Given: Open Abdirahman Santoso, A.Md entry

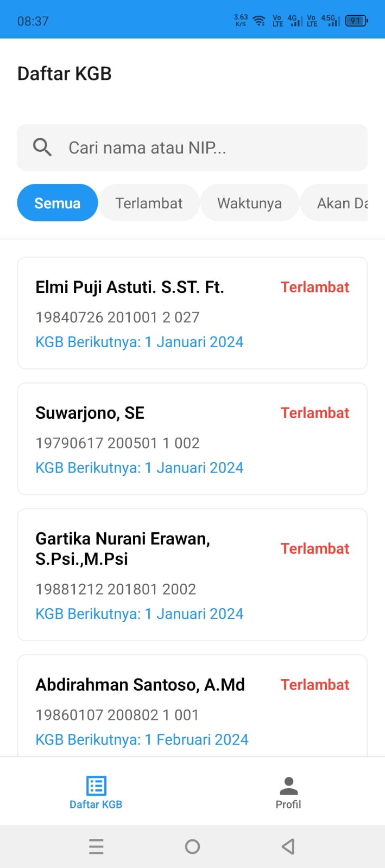Looking at the screenshot, I should tap(192, 706).
